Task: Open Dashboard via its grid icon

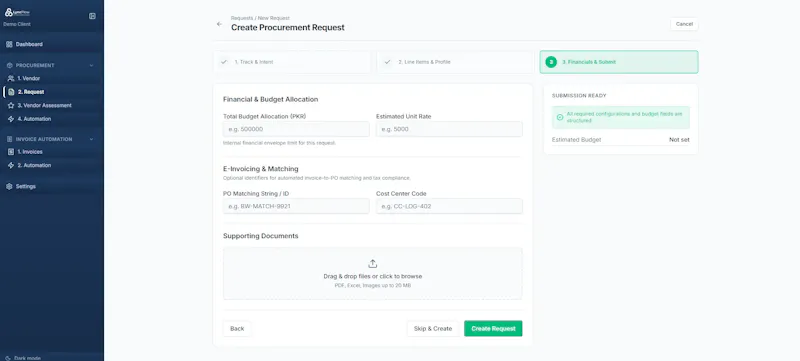Action: pyautogui.click(x=9, y=44)
